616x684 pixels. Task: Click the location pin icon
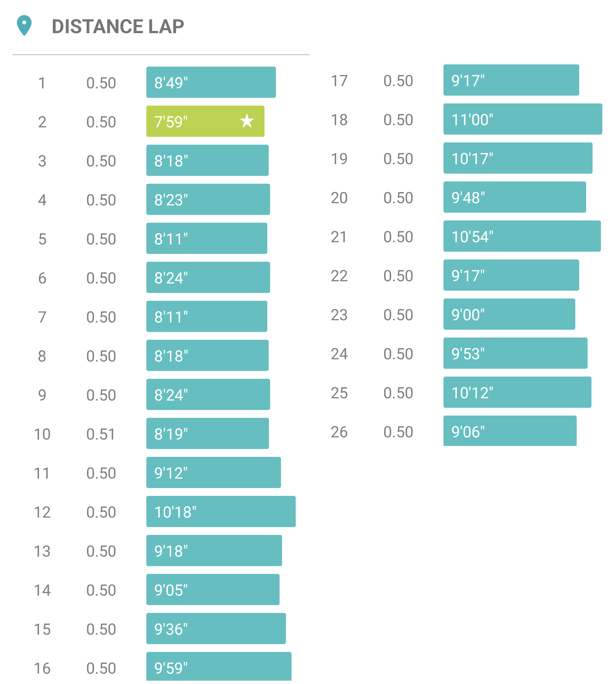point(24,25)
